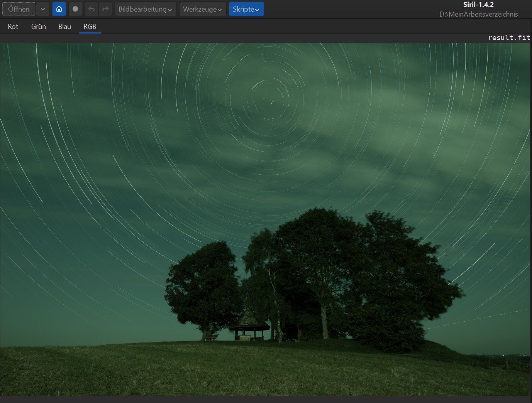Open the Bildbearbeitung dropdown menu
The width and height of the screenshot is (532, 403).
[x=145, y=9]
